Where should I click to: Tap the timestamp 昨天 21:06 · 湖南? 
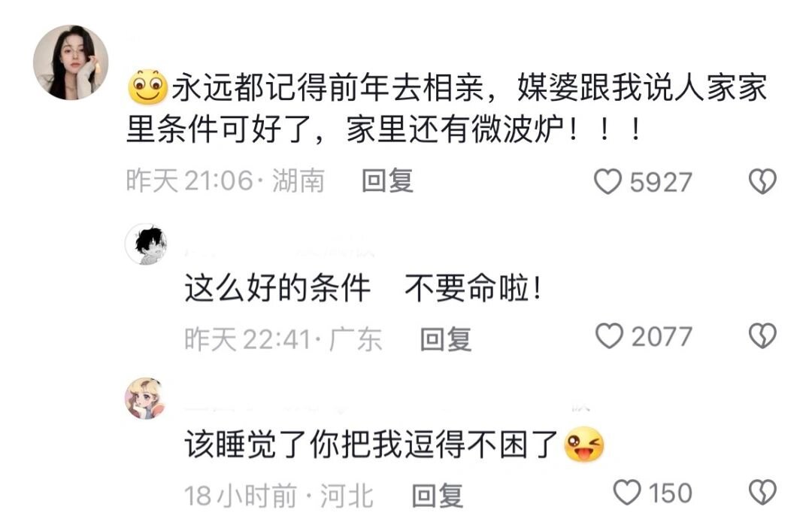[226, 181]
